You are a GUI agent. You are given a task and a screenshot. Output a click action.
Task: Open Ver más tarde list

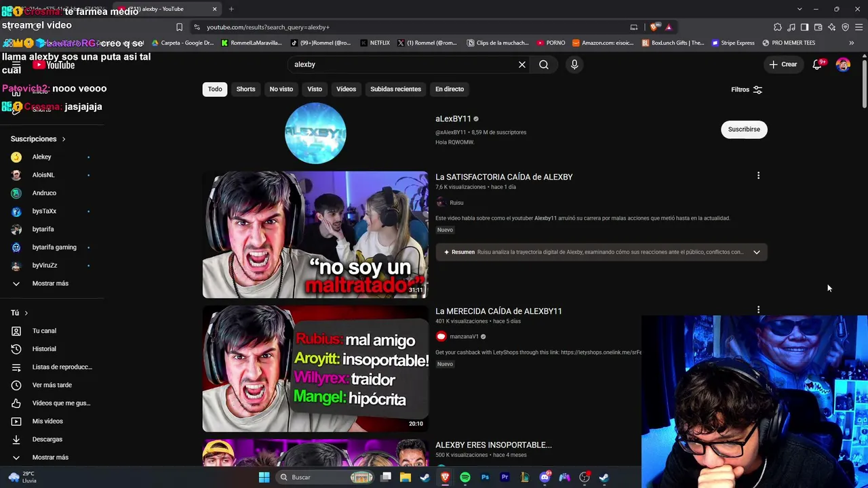pos(52,385)
